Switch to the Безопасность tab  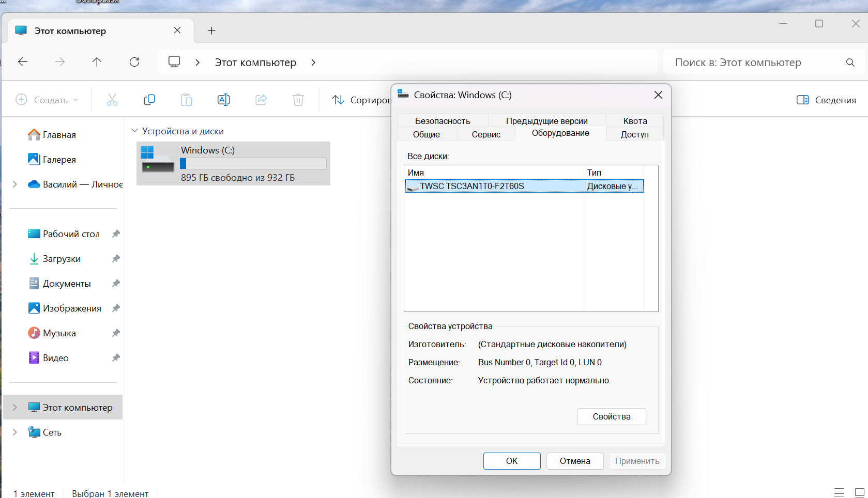(x=443, y=121)
